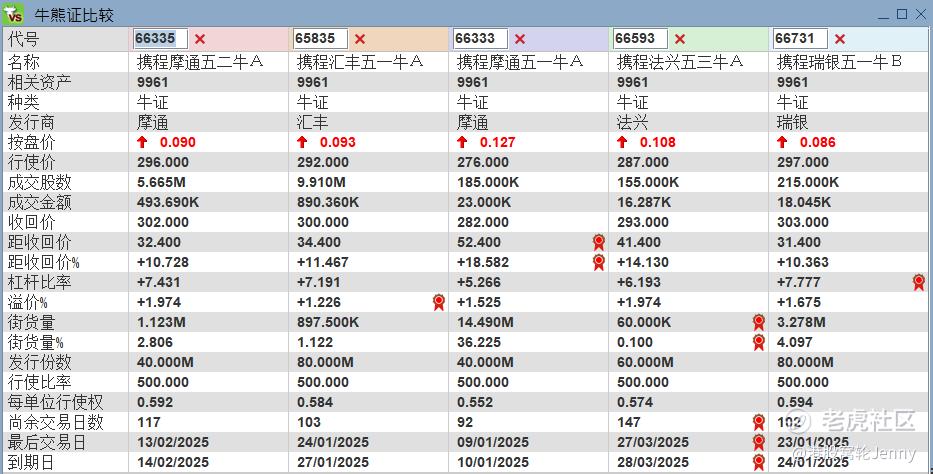Click issue size 60.000M

coord(646,362)
